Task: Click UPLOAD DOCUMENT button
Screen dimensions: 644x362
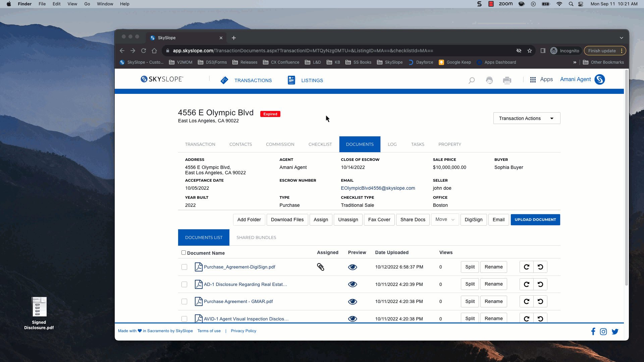Action: pos(535,220)
